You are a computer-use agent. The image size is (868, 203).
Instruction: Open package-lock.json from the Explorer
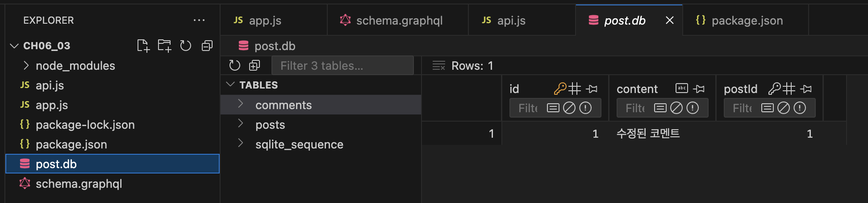click(x=85, y=125)
